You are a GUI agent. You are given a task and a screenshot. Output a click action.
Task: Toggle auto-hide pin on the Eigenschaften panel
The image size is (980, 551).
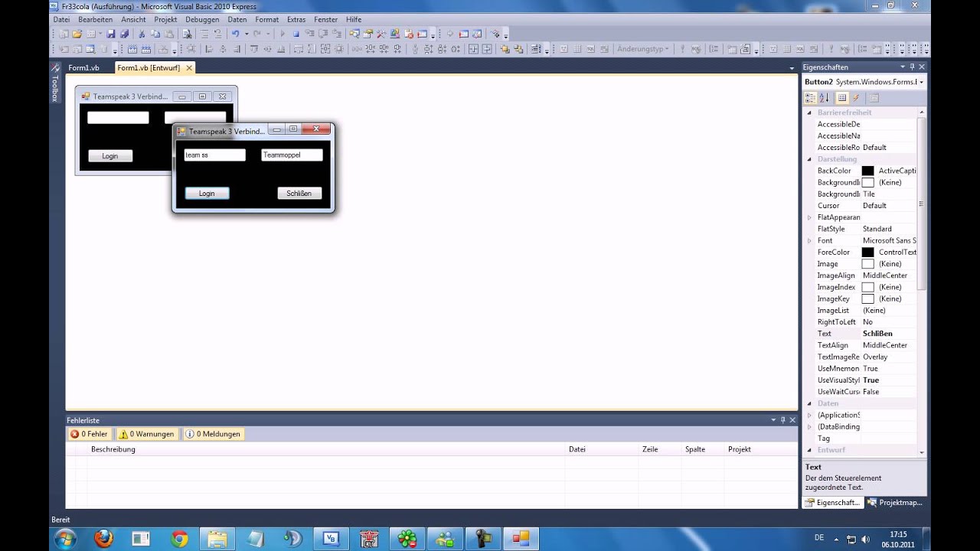pos(911,67)
